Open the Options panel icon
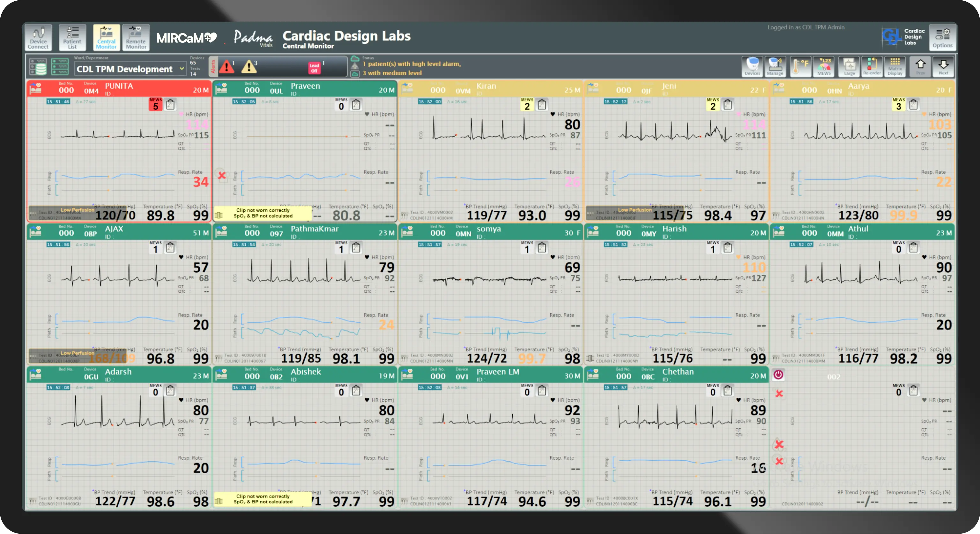The width and height of the screenshot is (980, 534). [942, 37]
